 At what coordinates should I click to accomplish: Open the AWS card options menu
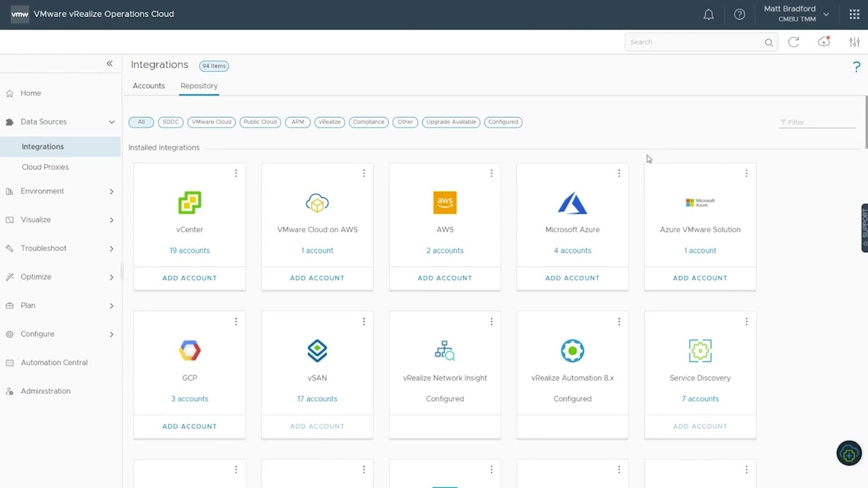491,174
